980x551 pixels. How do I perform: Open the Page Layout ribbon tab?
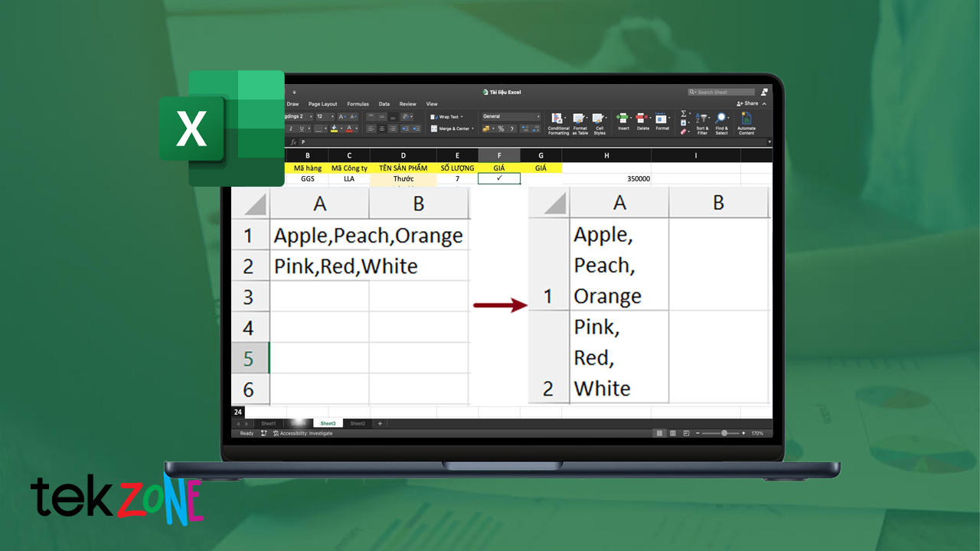click(x=323, y=104)
